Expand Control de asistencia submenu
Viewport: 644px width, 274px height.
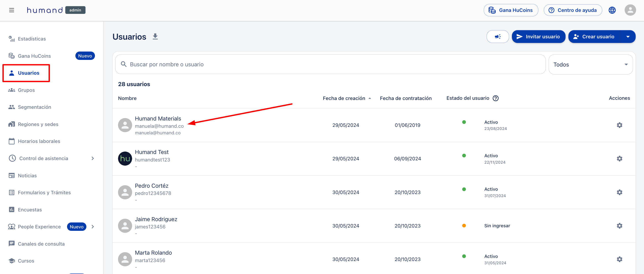pyautogui.click(x=93, y=158)
